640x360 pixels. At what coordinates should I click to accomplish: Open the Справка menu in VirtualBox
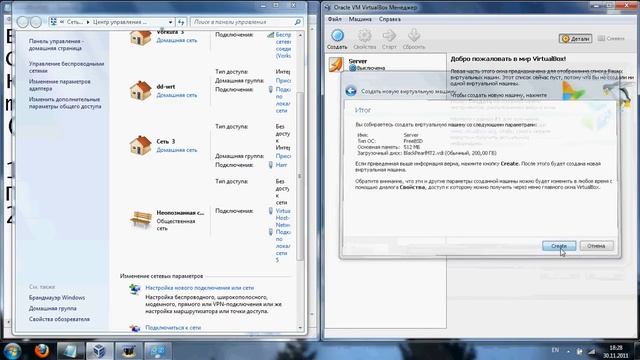[x=389, y=19]
